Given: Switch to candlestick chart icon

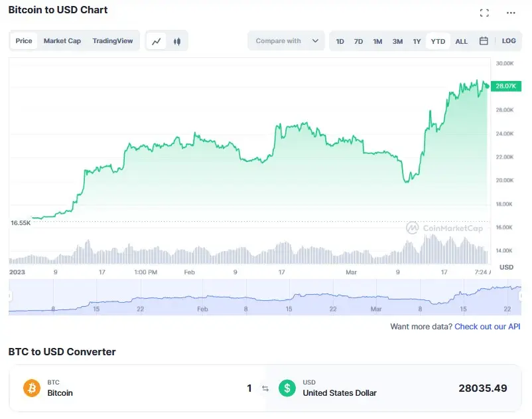Looking at the screenshot, I should coord(176,41).
